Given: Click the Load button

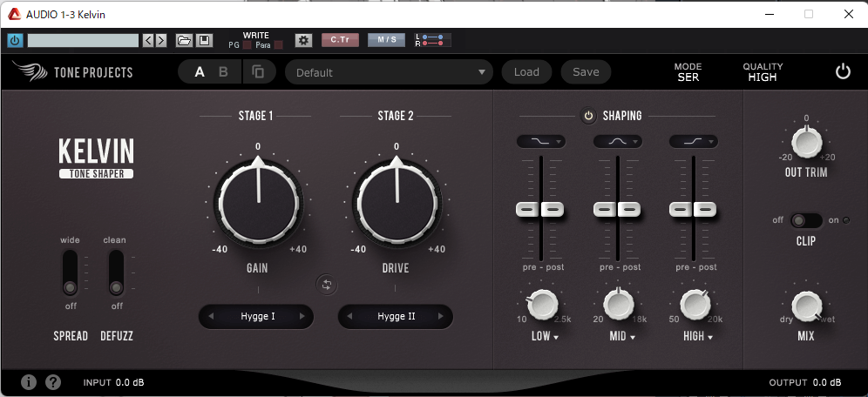Looking at the screenshot, I should [526, 72].
